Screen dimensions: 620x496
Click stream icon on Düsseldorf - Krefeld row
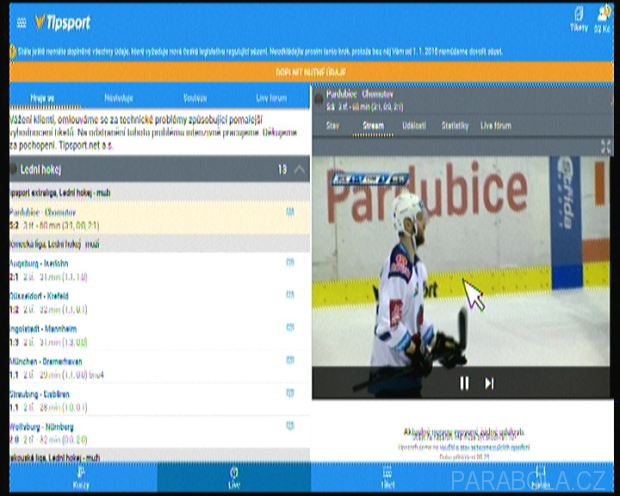click(290, 295)
